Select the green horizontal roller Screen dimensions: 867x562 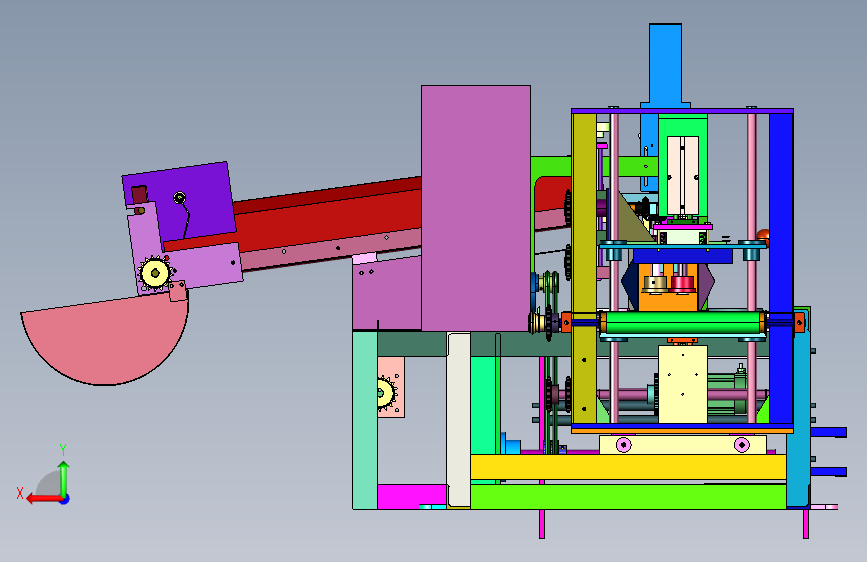click(682, 322)
